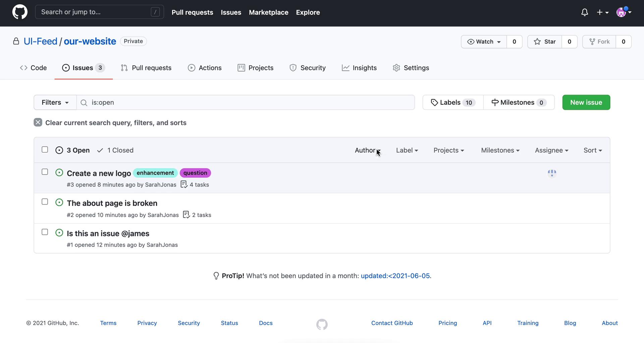This screenshot has width=644, height=343.
Task: Open the repo Projects tab
Action: click(x=256, y=68)
